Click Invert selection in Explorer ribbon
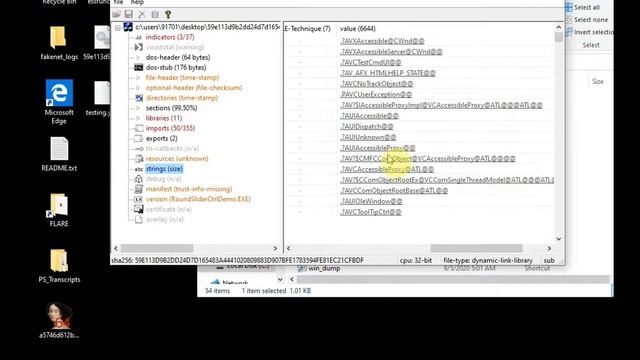This screenshot has width=640, height=360. (589, 32)
